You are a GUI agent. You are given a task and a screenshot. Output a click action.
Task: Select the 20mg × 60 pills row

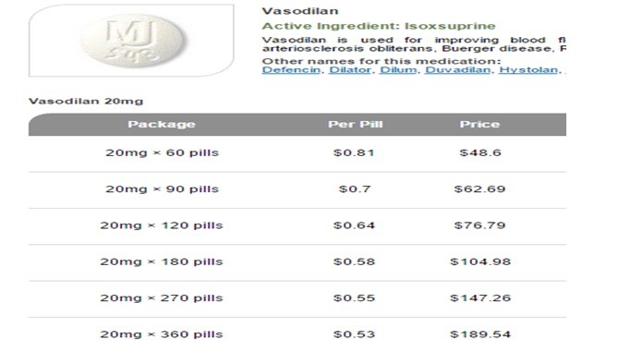[x=297, y=153]
